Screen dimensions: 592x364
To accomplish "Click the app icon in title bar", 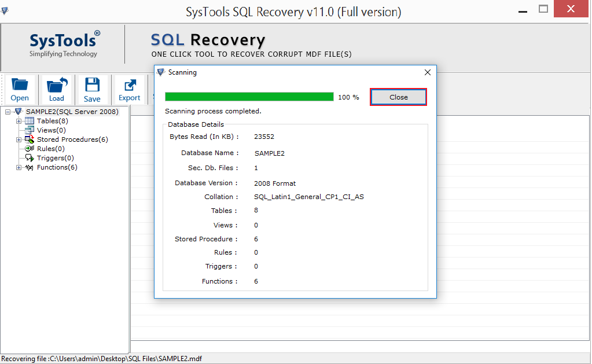I will [x=5, y=10].
